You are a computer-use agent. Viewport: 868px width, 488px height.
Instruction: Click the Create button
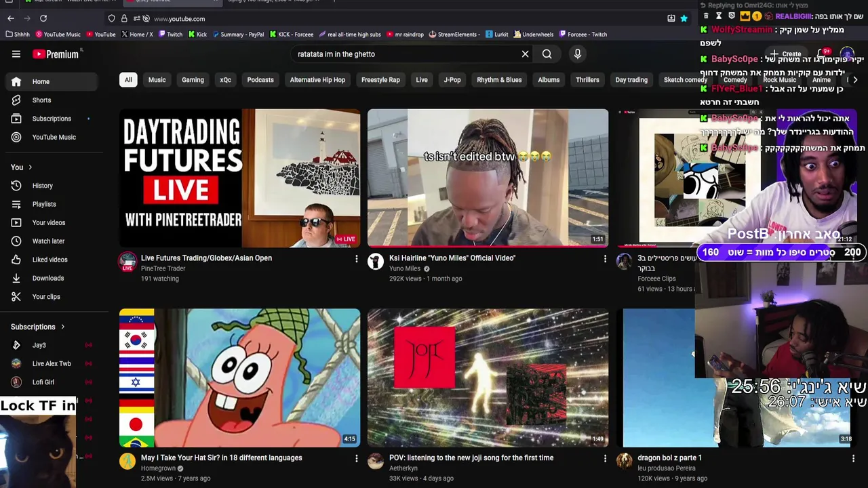785,54
